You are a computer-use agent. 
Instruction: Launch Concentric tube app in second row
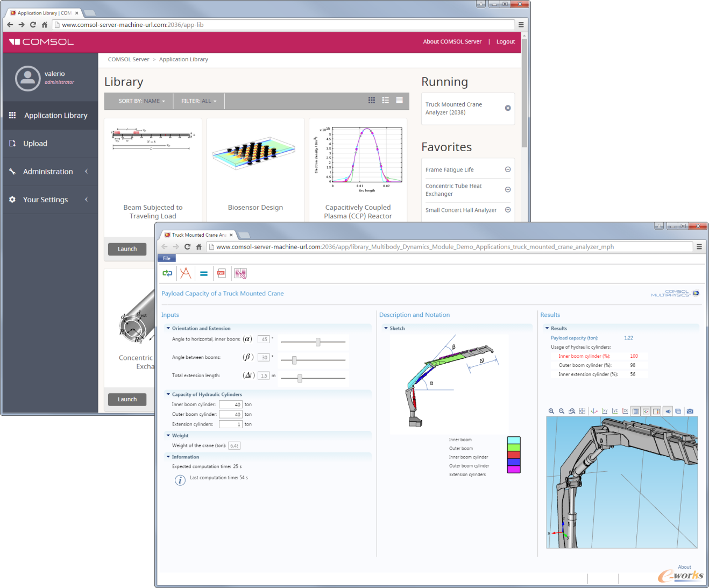(x=127, y=399)
